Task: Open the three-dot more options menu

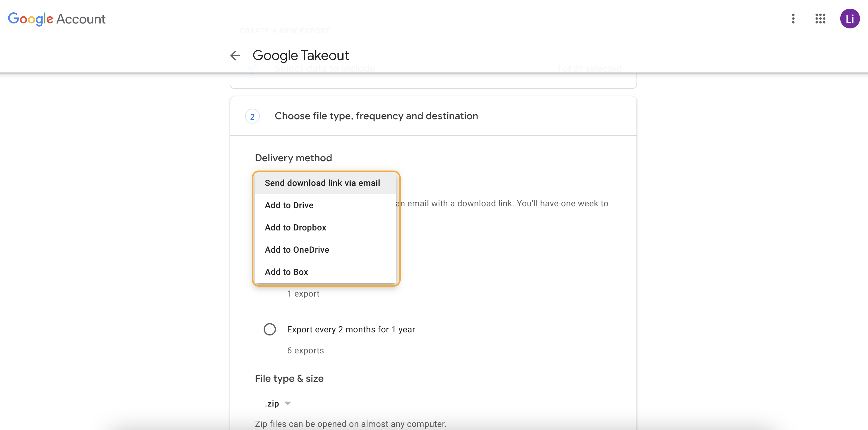Action: click(793, 19)
